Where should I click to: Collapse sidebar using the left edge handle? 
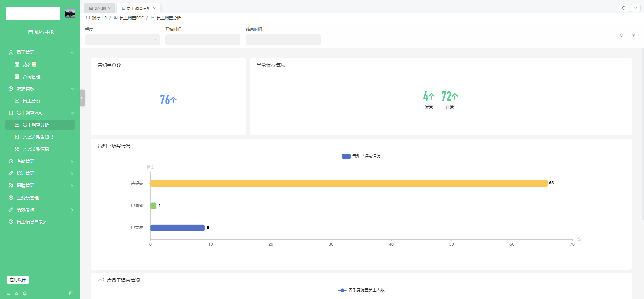82,98
